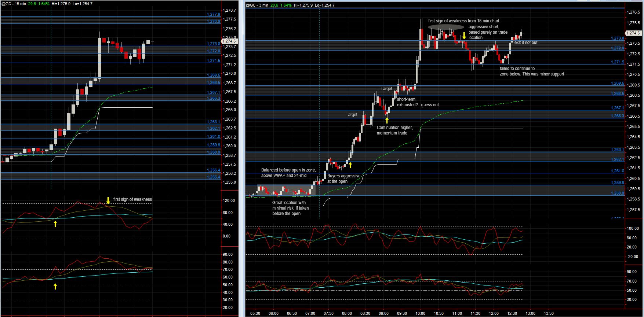644x317 pixels.
Task: Click the '1,269.5' blue level label in 3 min chart
Action: click(617, 84)
